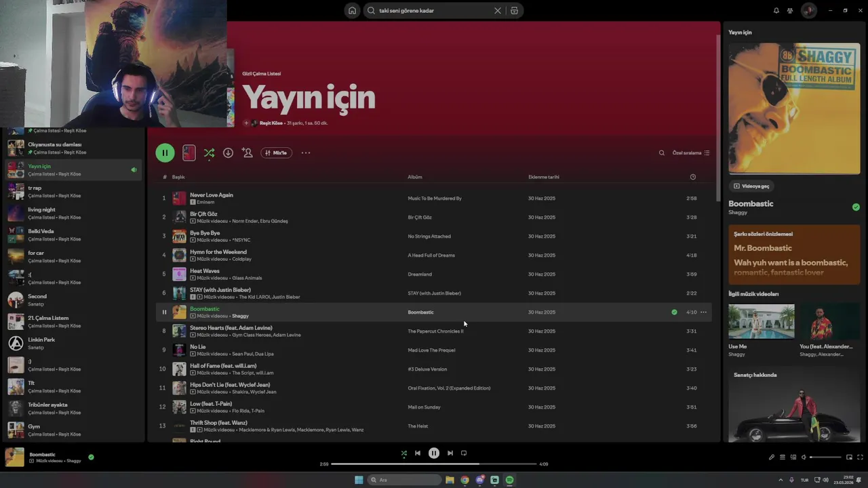
Task: Open album link A Head Full of Dreams
Action: click(431, 256)
